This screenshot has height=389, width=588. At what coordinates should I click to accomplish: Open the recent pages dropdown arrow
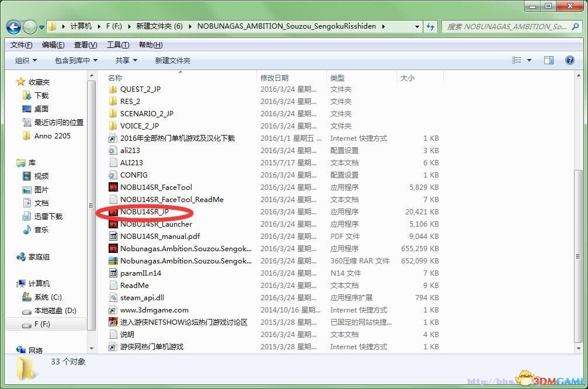(x=41, y=27)
